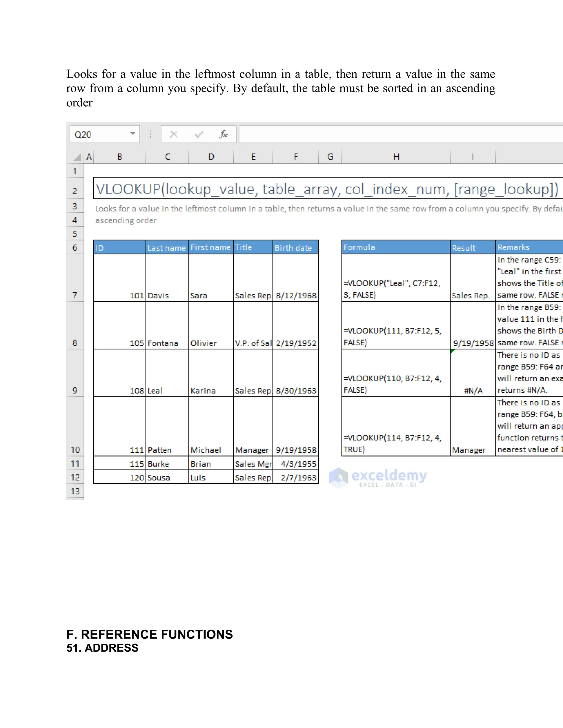Click the cell containing ID 105
563x728 pixels.
(x=120, y=325)
